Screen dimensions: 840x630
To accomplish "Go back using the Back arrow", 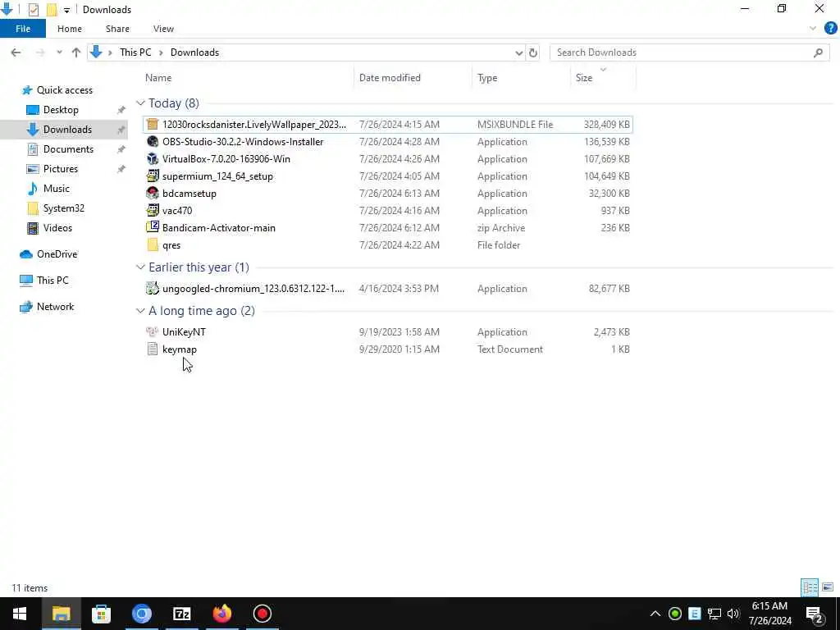I will [x=16, y=52].
